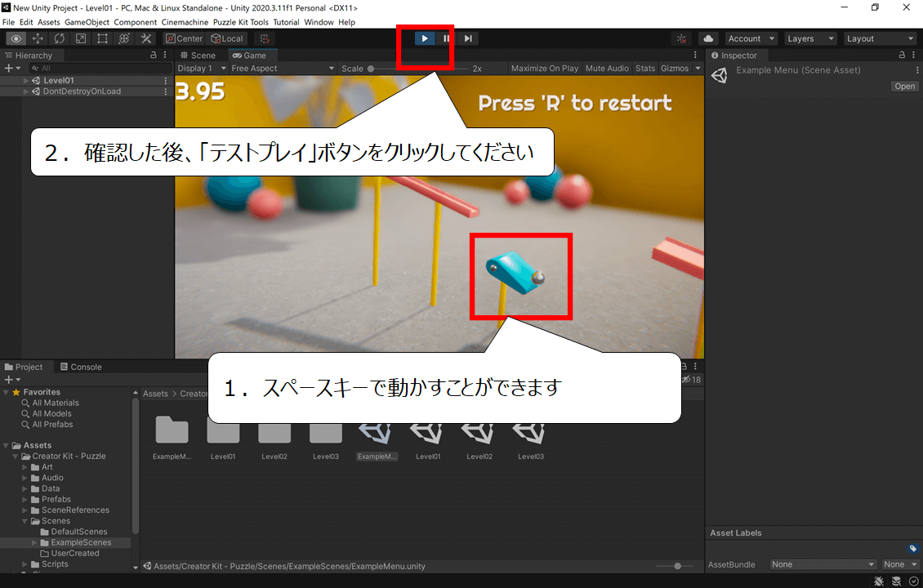The height and width of the screenshot is (588, 923).
Task: Toggle the Play mode button
Action: tap(425, 39)
